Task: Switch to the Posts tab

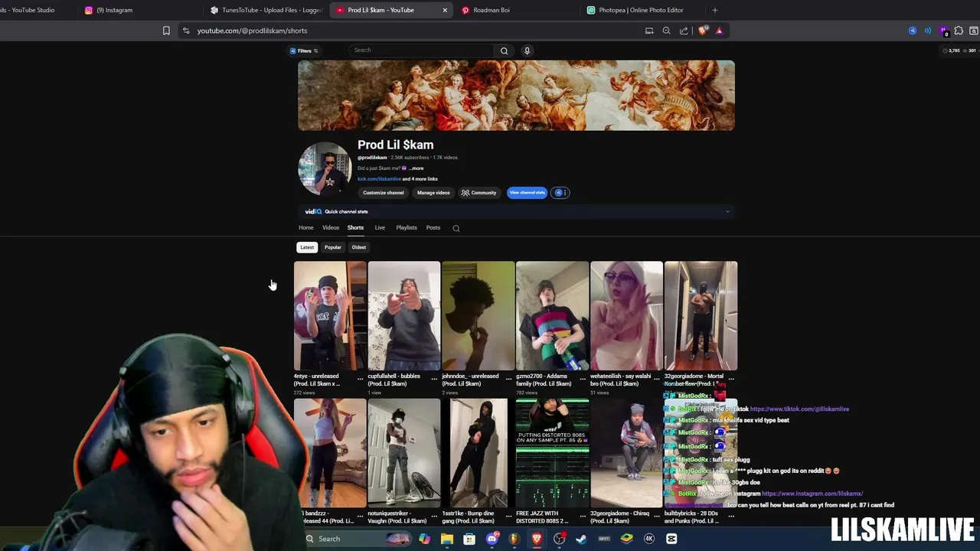Action: point(433,227)
